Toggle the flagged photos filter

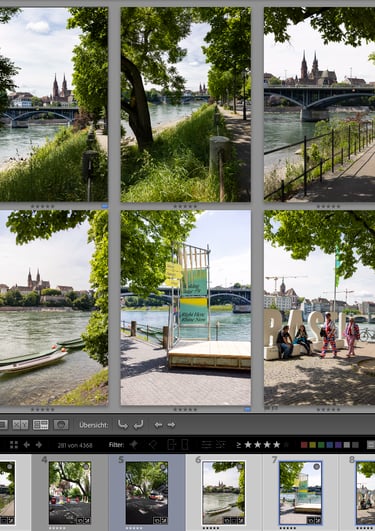(x=134, y=444)
